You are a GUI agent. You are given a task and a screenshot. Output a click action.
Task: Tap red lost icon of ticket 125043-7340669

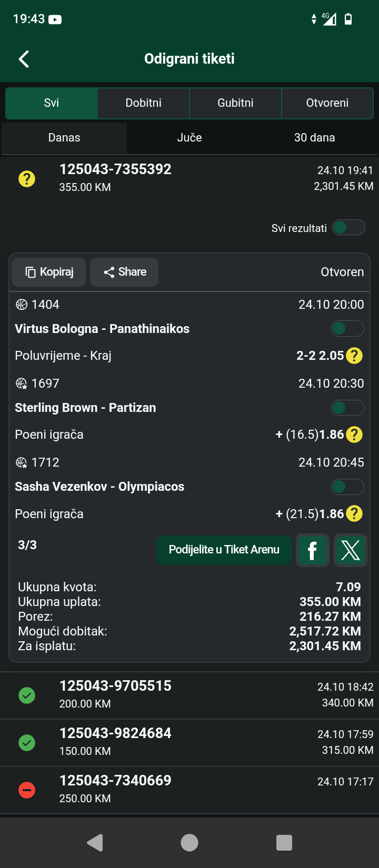tap(27, 790)
